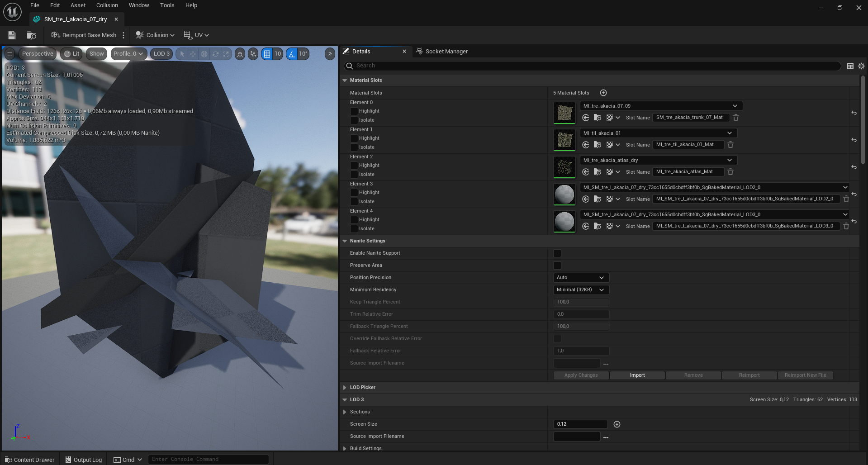The width and height of the screenshot is (868, 465).
Task: Collapse the Material Slots section
Action: 345,81
